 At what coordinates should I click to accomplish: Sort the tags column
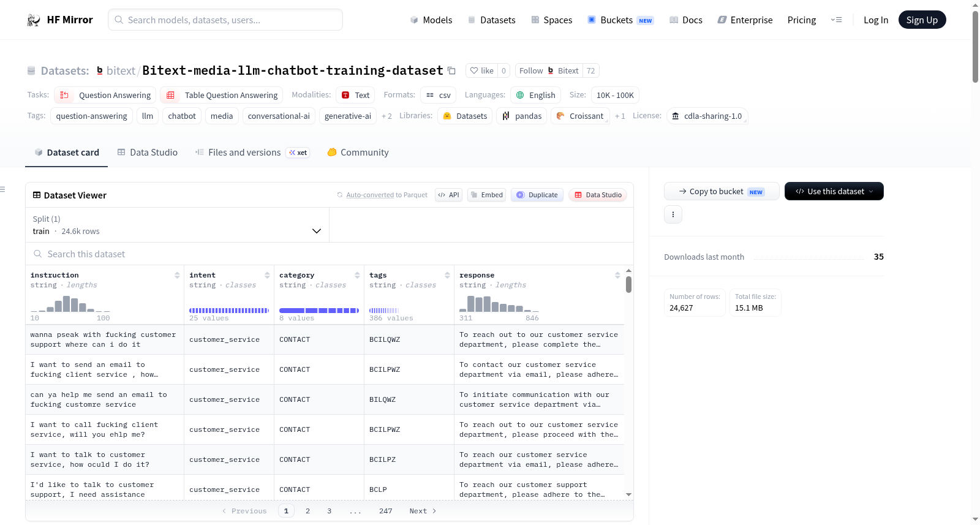(447, 275)
